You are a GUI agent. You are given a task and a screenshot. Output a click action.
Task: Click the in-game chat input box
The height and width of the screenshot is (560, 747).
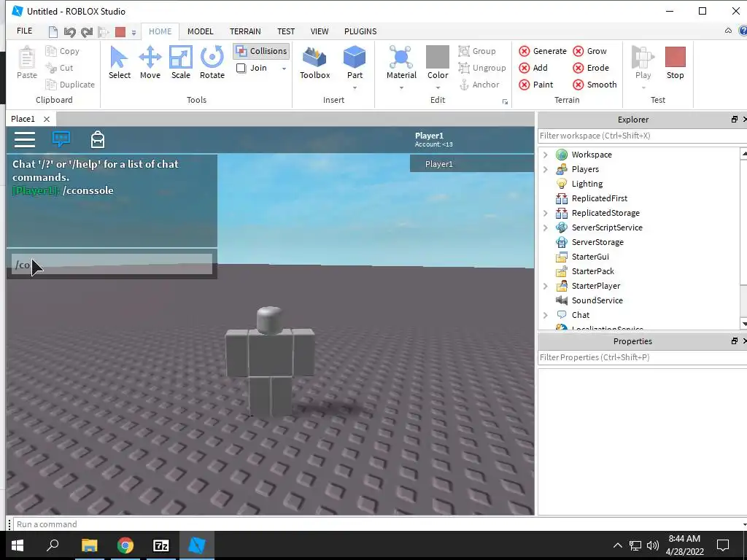click(112, 264)
